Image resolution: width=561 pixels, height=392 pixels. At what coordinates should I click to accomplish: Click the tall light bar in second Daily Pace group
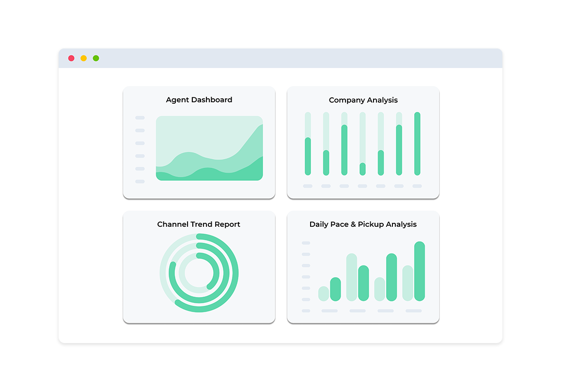[352, 277]
